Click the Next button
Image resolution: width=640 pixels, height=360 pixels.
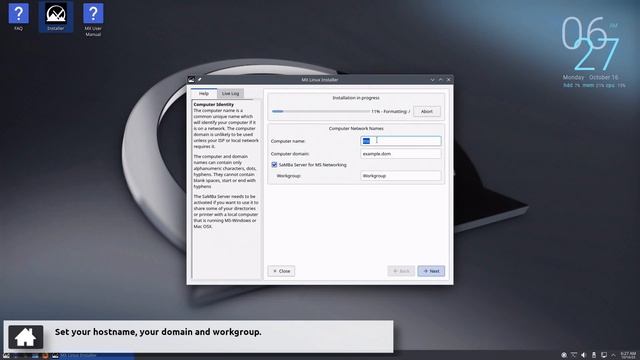431,271
